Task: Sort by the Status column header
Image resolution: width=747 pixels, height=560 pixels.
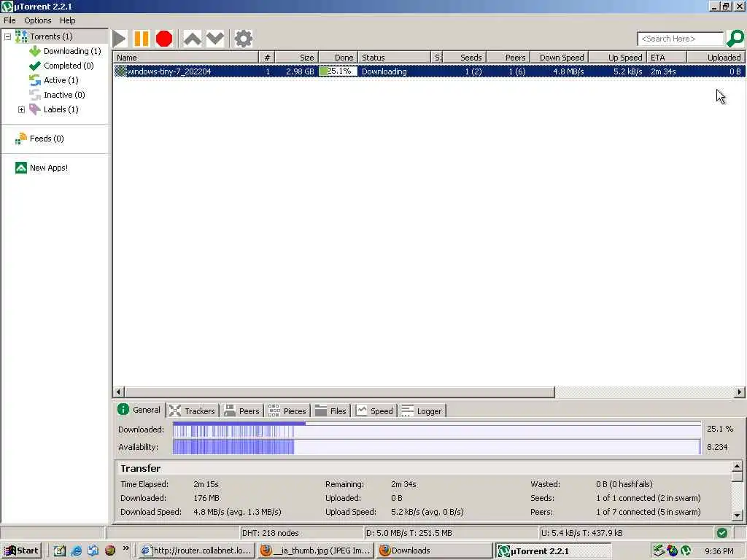Action: (x=394, y=57)
